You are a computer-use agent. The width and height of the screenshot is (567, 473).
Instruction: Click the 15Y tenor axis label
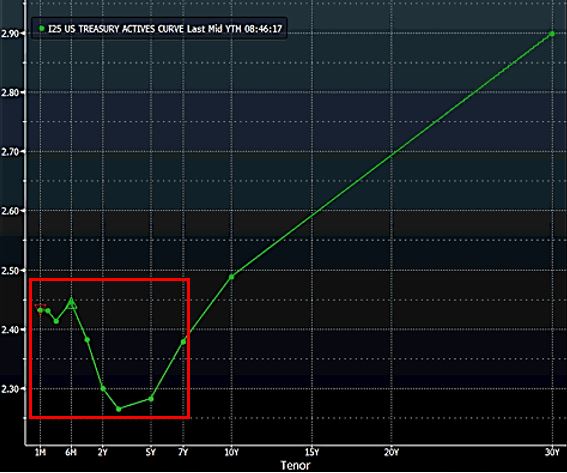pos(312,452)
